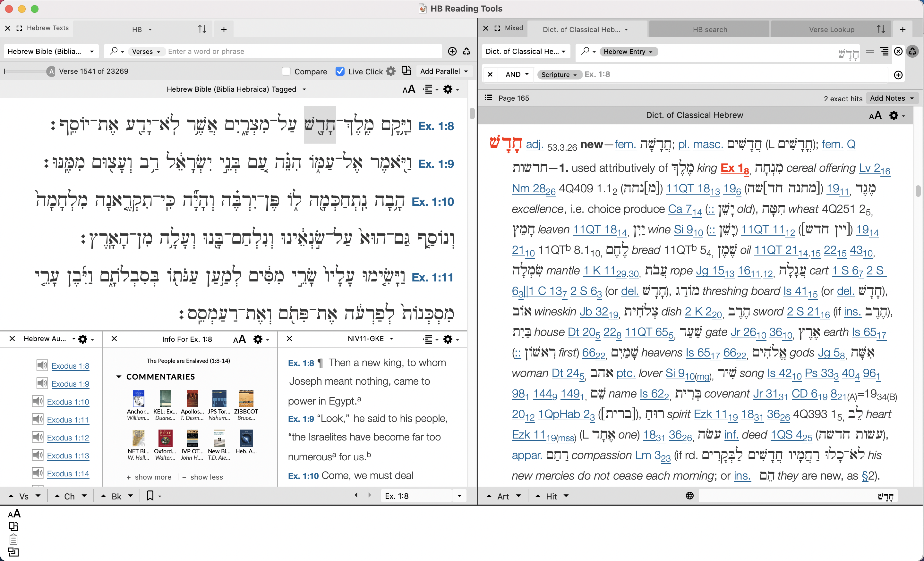Disable the Live Click checkbox

tap(340, 71)
